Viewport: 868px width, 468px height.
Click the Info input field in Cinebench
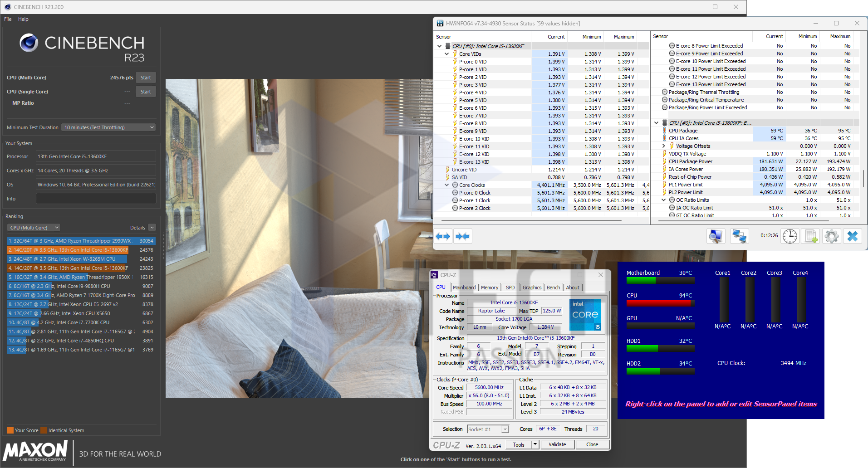pyautogui.click(x=96, y=199)
